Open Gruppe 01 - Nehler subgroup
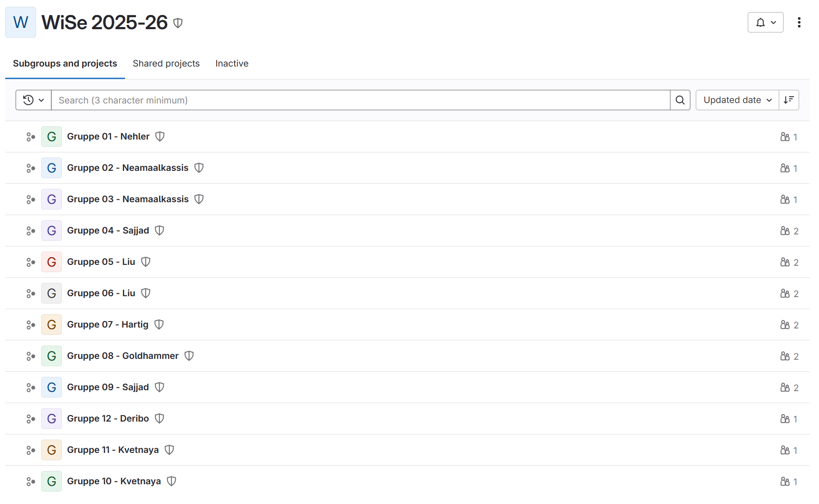Image resolution: width=819 pixels, height=504 pixels. (108, 137)
